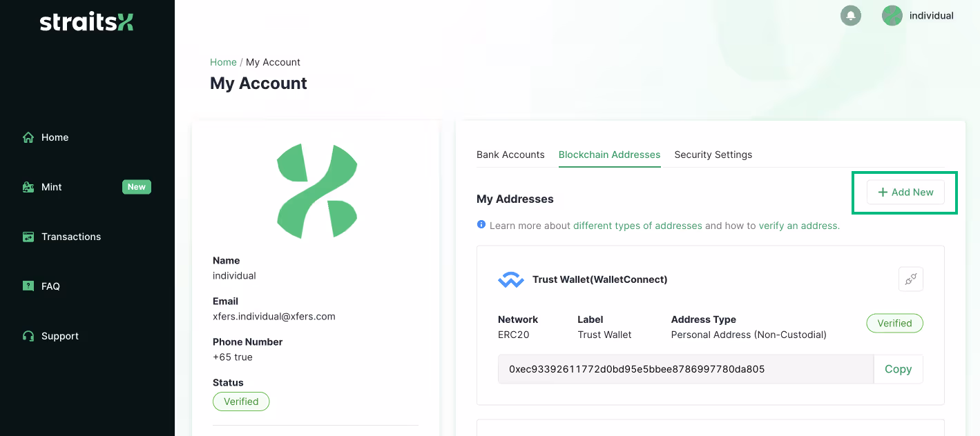Image resolution: width=980 pixels, height=436 pixels.
Task: Open Transactions from the sidebar
Action: pos(71,237)
